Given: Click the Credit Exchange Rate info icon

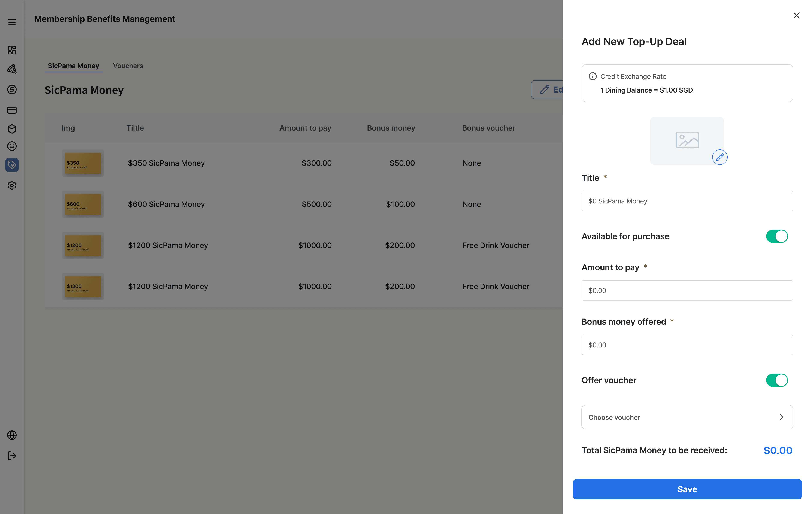Looking at the screenshot, I should [593, 76].
